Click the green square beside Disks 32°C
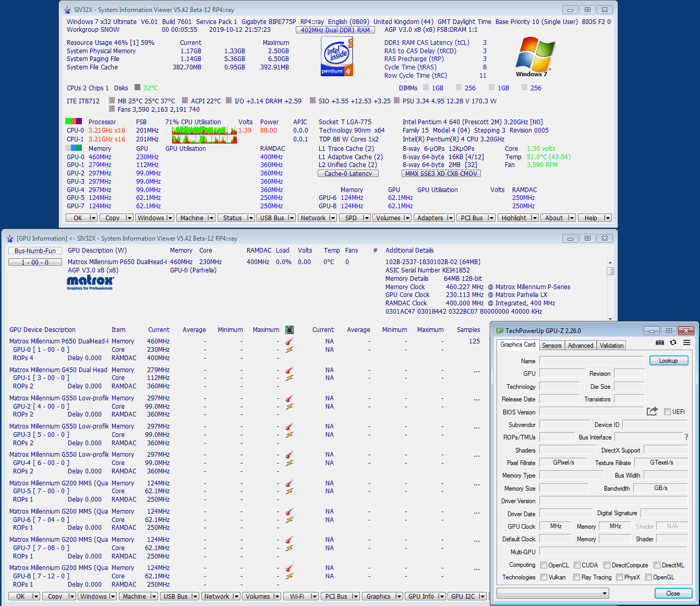This screenshot has height=606, width=700. tap(138, 87)
